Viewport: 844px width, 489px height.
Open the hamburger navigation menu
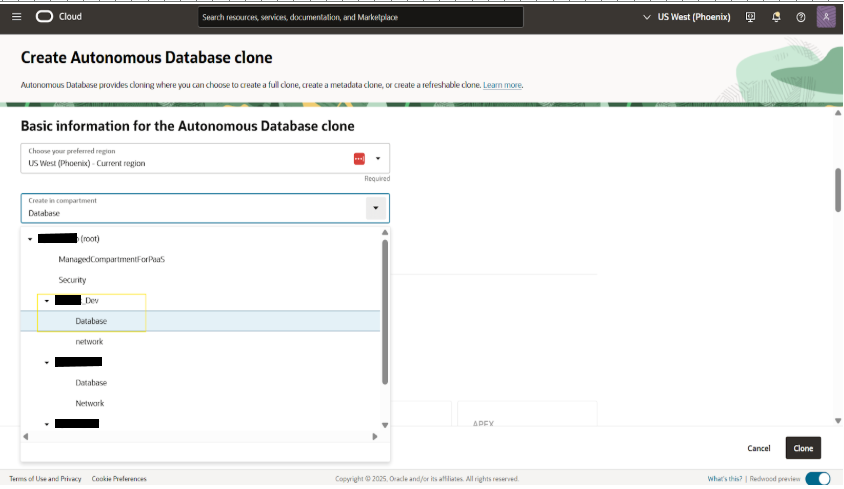point(16,17)
